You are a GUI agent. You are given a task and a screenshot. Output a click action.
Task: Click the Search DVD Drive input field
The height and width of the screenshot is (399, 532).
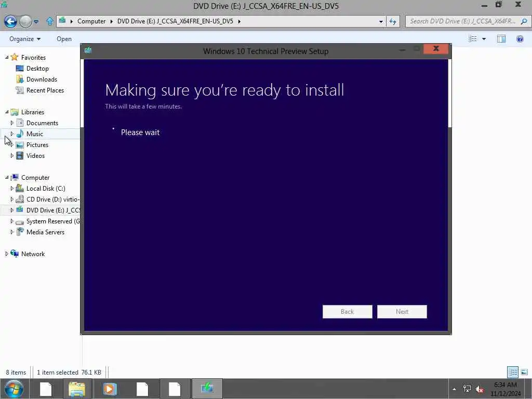[x=463, y=21]
